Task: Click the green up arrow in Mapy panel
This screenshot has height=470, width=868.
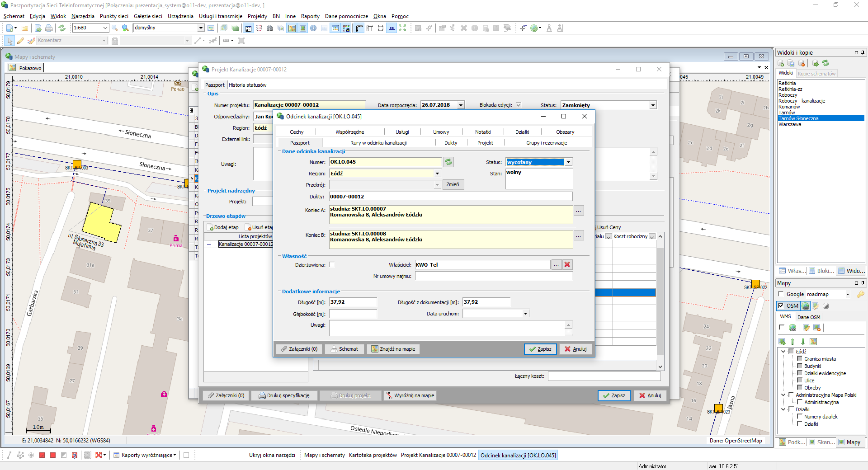Action: pyautogui.click(x=793, y=342)
